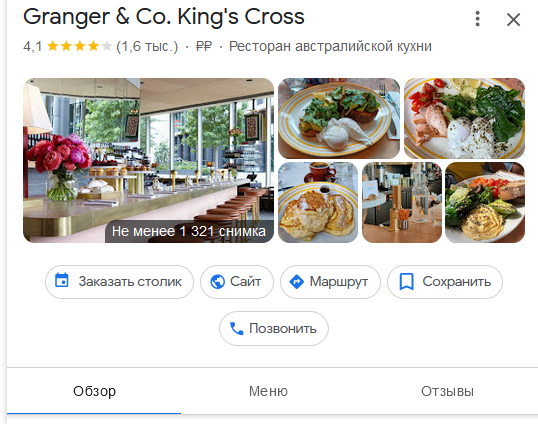
Task: Open the bar counter bottle photo
Action: click(x=402, y=202)
